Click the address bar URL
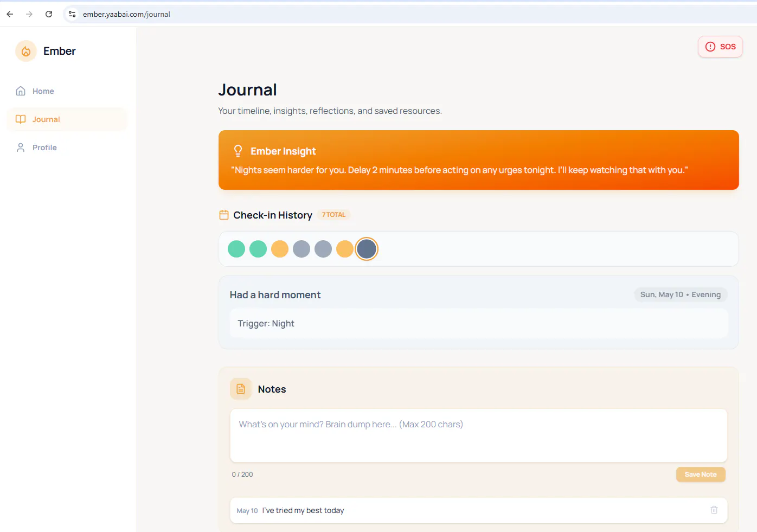The image size is (757, 532). pyautogui.click(x=126, y=15)
